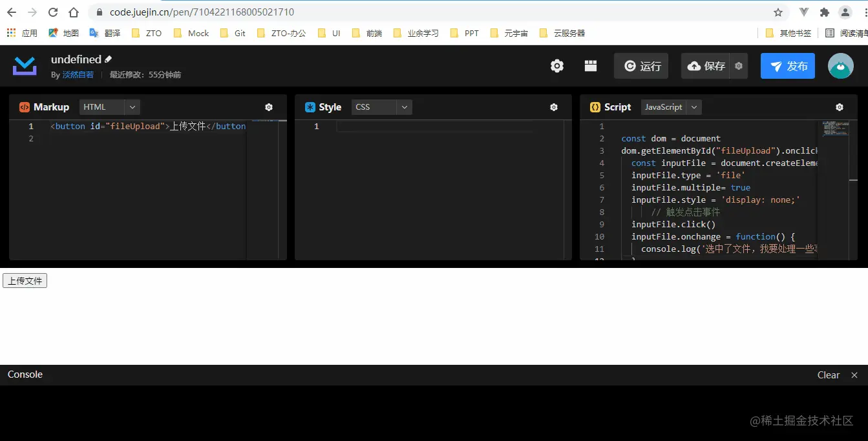Open the pen settings gear icon

click(x=556, y=65)
